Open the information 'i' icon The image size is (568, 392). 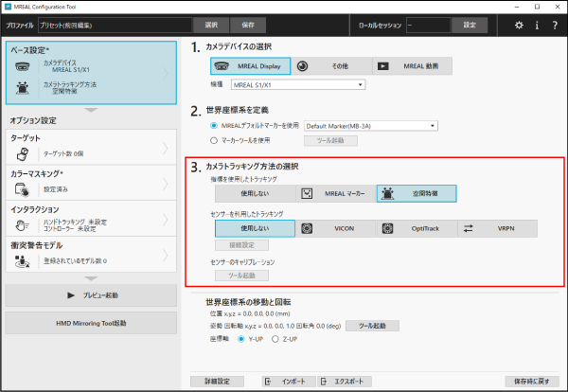click(537, 26)
